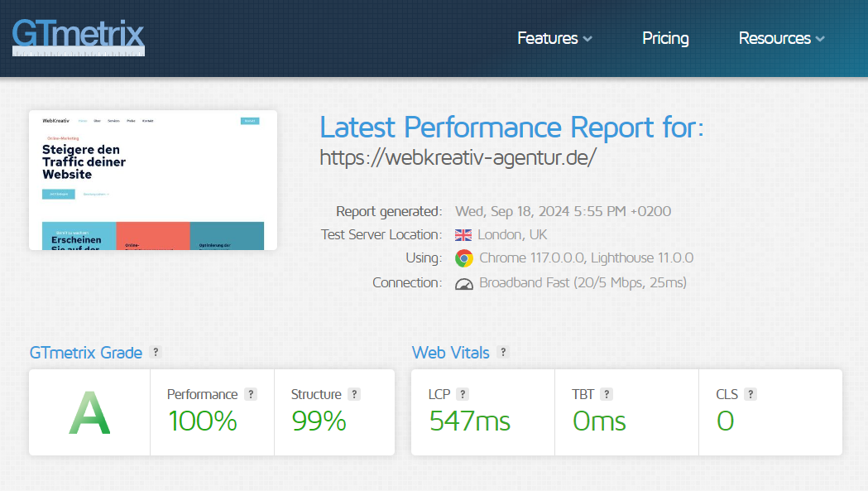Viewport: 868px width, 491px height.
Task: Click the GTmetrix Grade heading
Action: click(86, 353)
